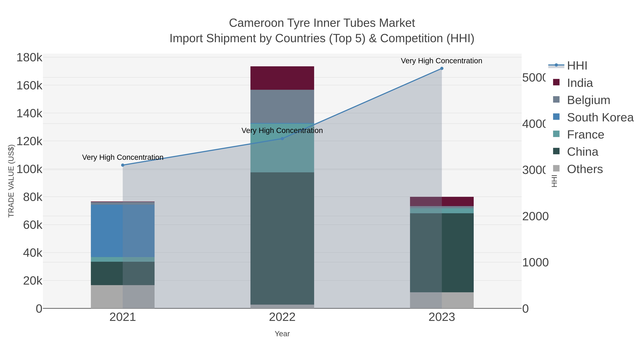The width and height of the screenshot is (644, 362).
Task: Select the India bar segment in 2022
Action: point(282,78)
